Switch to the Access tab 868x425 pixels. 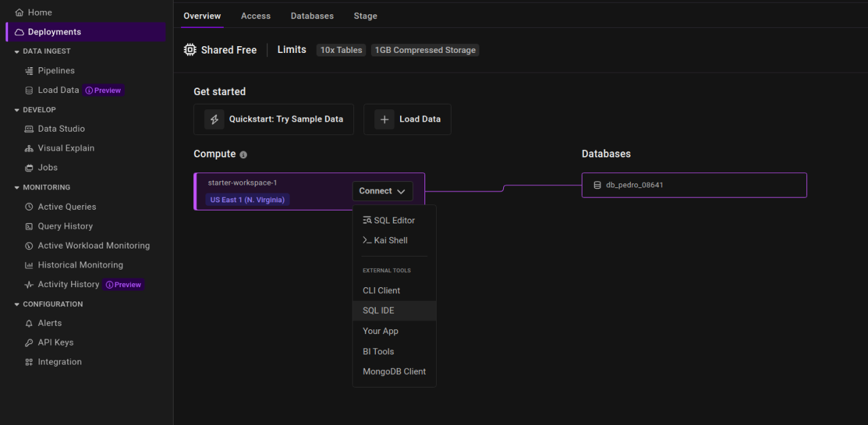click(x=256, y=16)
